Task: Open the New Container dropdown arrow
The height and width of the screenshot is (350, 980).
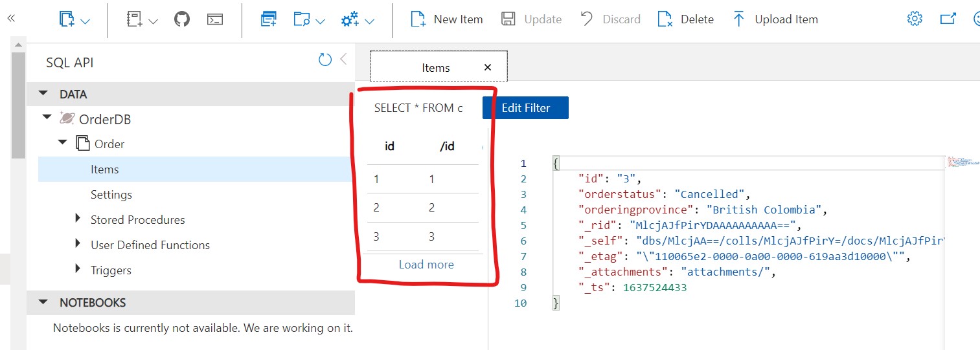Action: tap(85, 21)
